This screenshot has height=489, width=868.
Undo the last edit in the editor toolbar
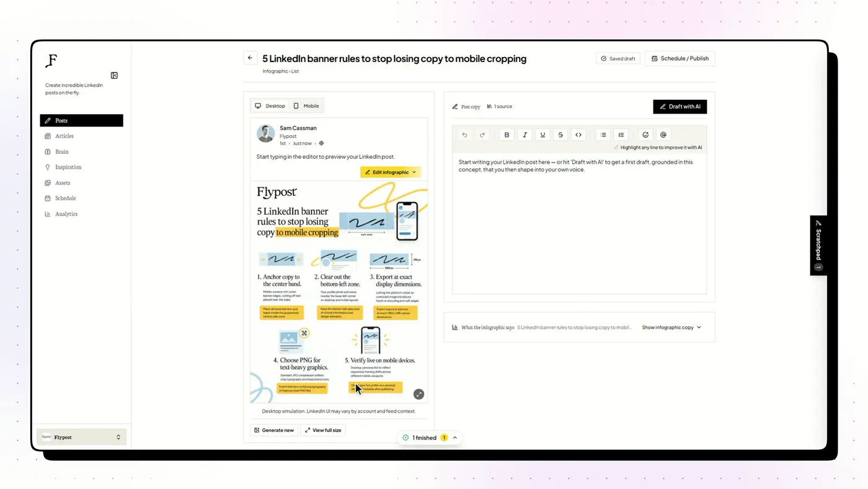pyautogui.click(x=464, y=135)
